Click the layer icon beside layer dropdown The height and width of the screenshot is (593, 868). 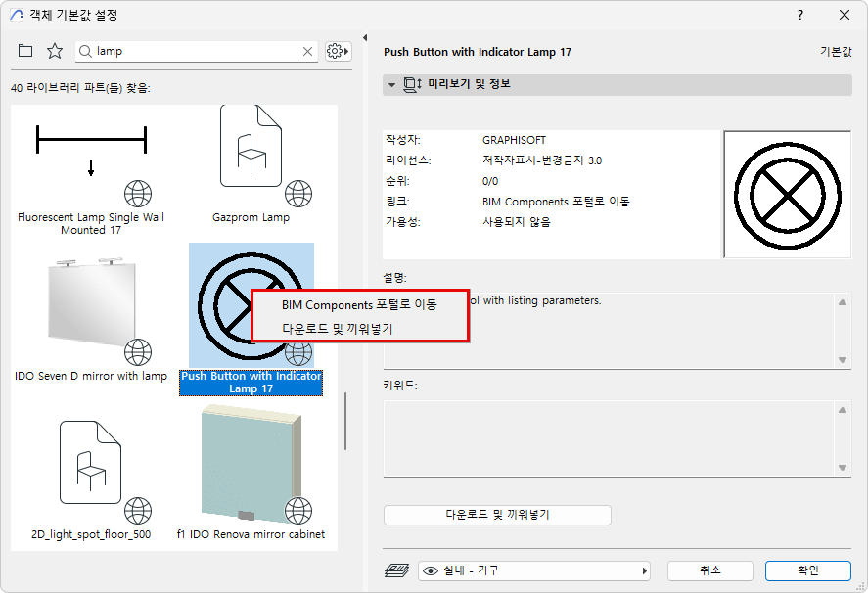(396, 570)
